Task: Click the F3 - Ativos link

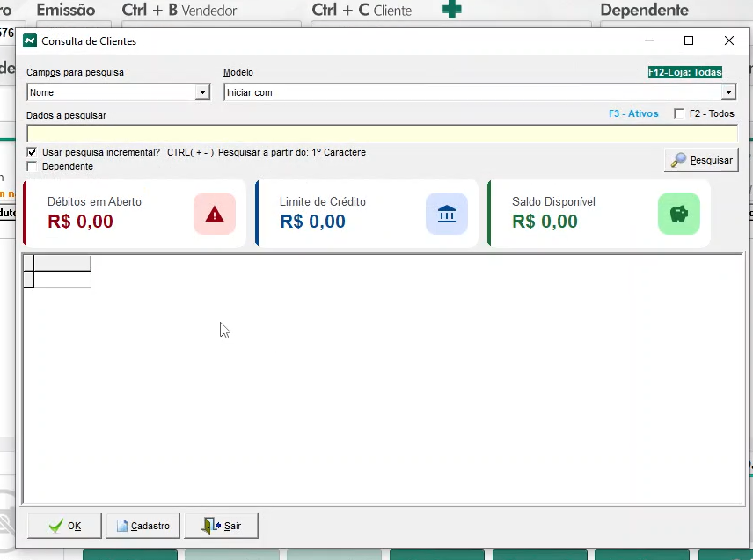Action: (x=633, y=113)
